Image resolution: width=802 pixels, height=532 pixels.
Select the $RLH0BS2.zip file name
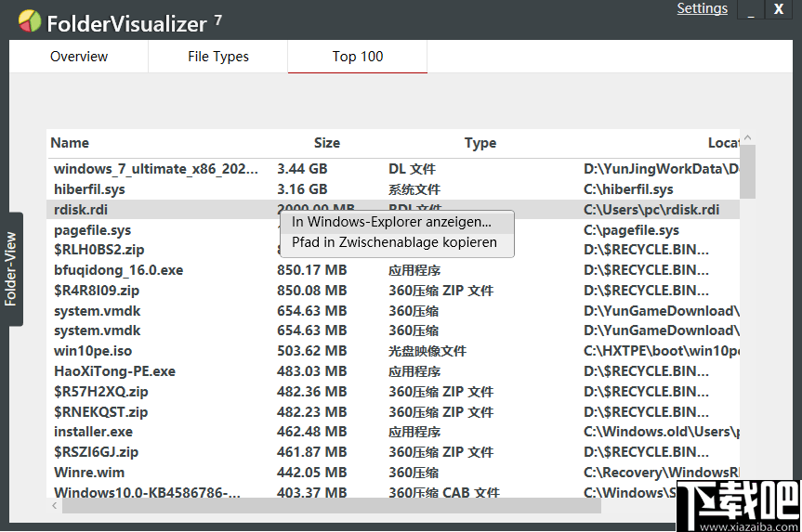[x=99, y=250]
